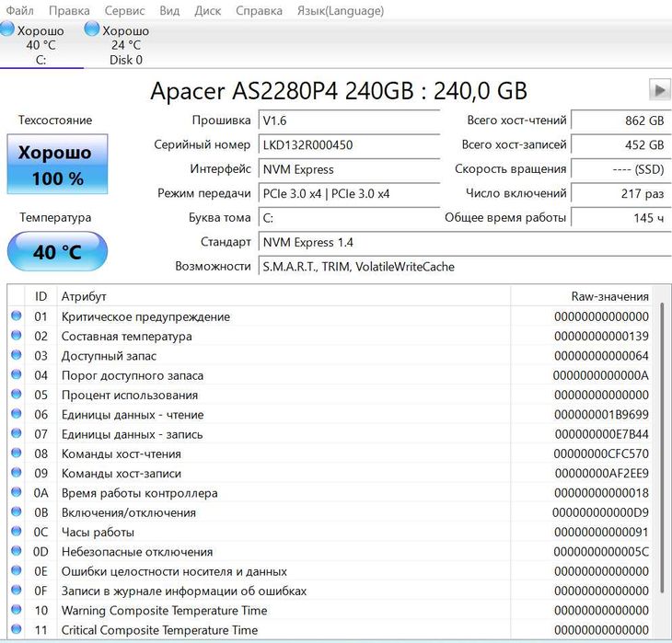This screenshot has width=672, height=643.
Task: Click the rotation rate value ---- (SSD)
Action: [x=620, y=169]
